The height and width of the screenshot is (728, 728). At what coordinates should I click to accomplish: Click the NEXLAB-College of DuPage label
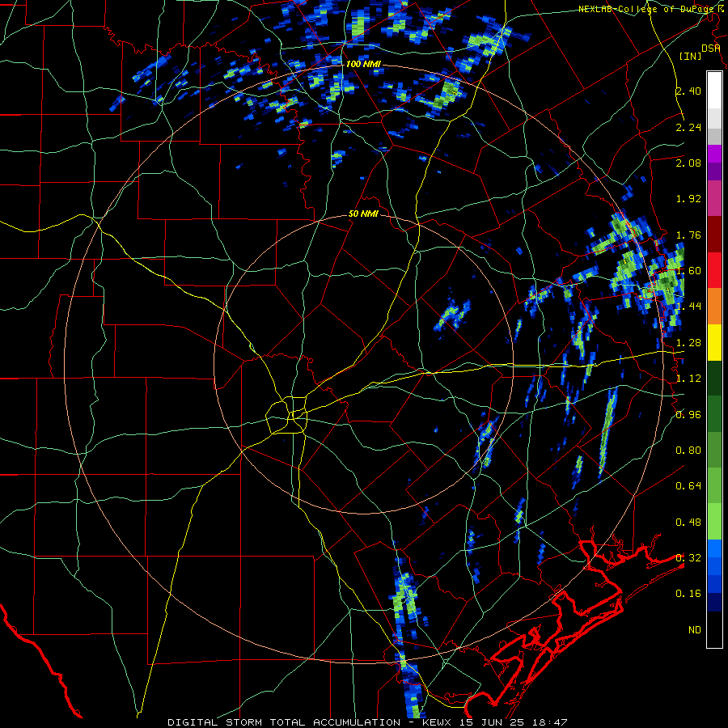pos(645,9)
